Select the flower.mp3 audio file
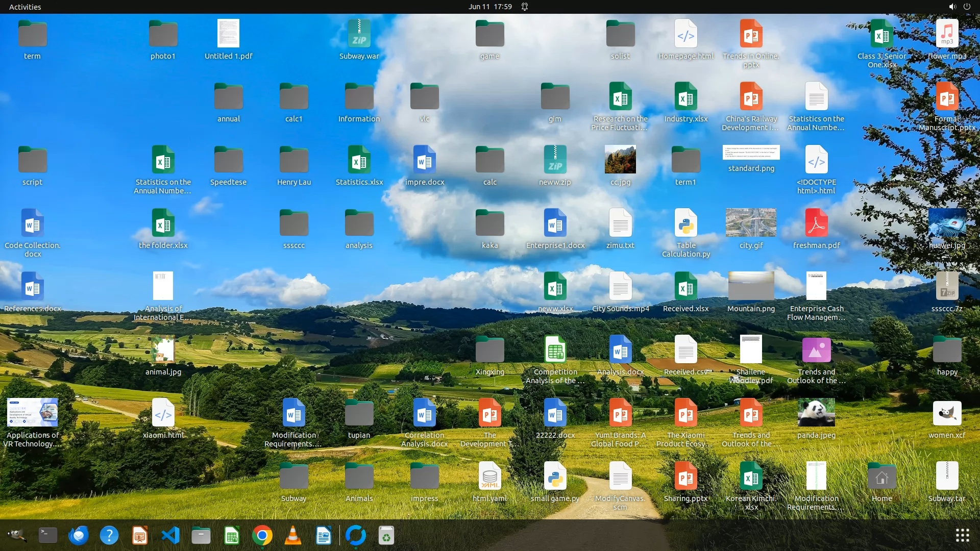The width and height of the screenshot is (980, 551). [x=947, y=34]
